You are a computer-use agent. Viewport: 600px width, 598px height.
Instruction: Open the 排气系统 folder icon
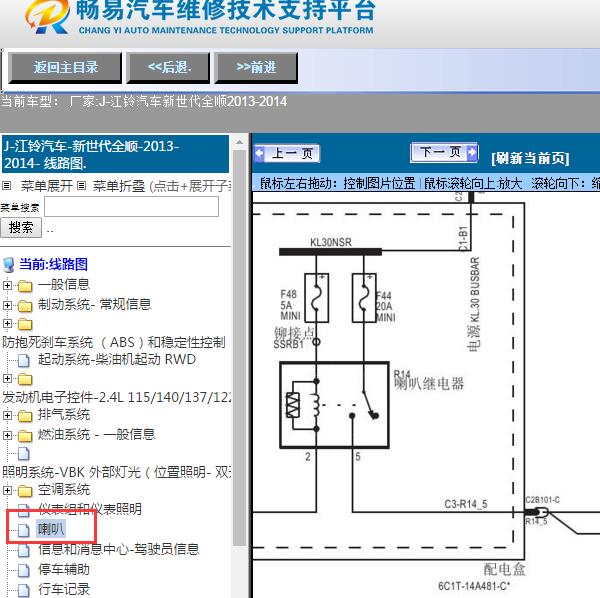pyautogui.click(x=25, y=416)
